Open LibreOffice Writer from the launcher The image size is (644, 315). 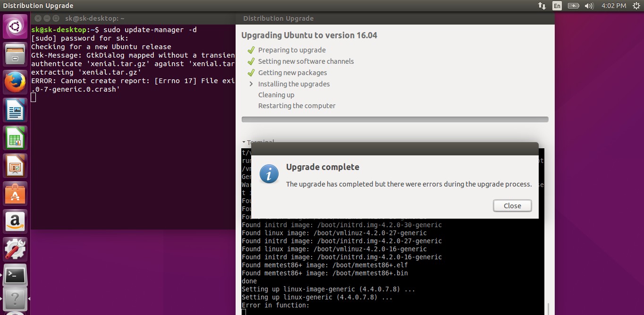point(16,110)
